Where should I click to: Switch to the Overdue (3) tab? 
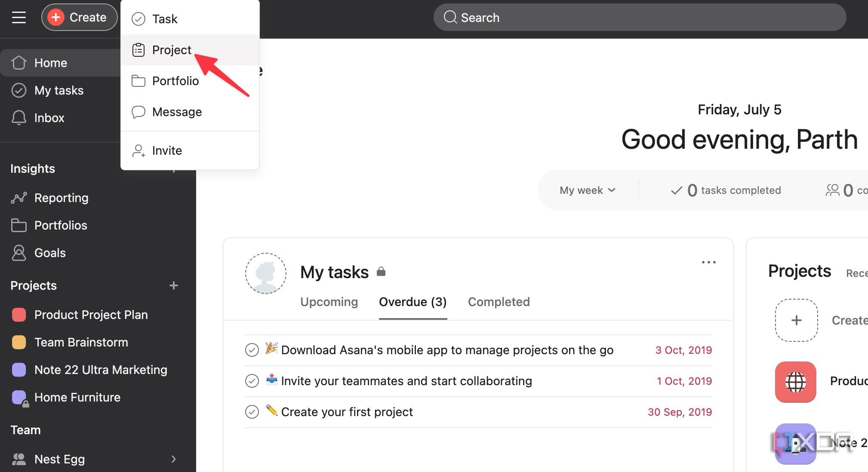point(413,302)
